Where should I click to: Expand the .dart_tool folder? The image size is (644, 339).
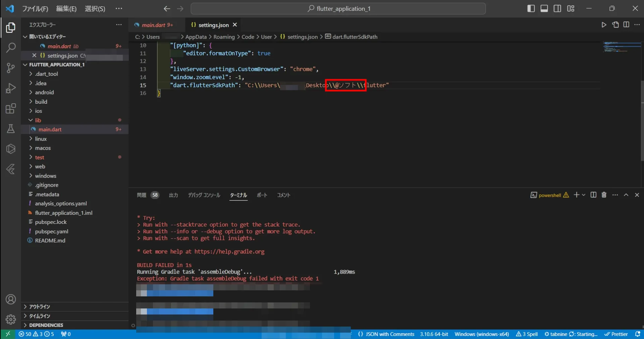click(46, 74)
